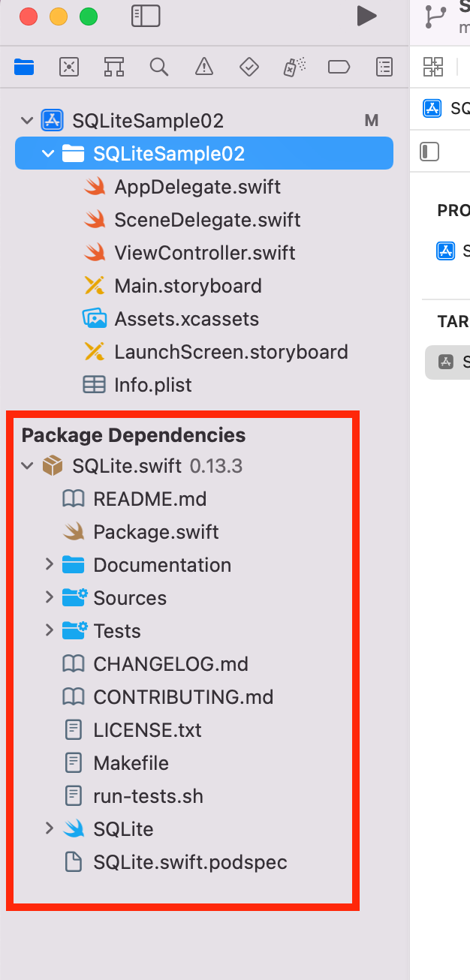Open Package.swift in package dependencies
Image resolution: width=470 pixels, height=980 pixels.
click(x=155, y=532)
